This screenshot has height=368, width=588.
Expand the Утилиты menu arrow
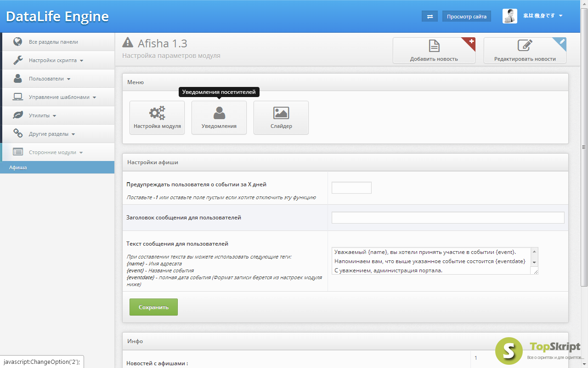(54, 116)
